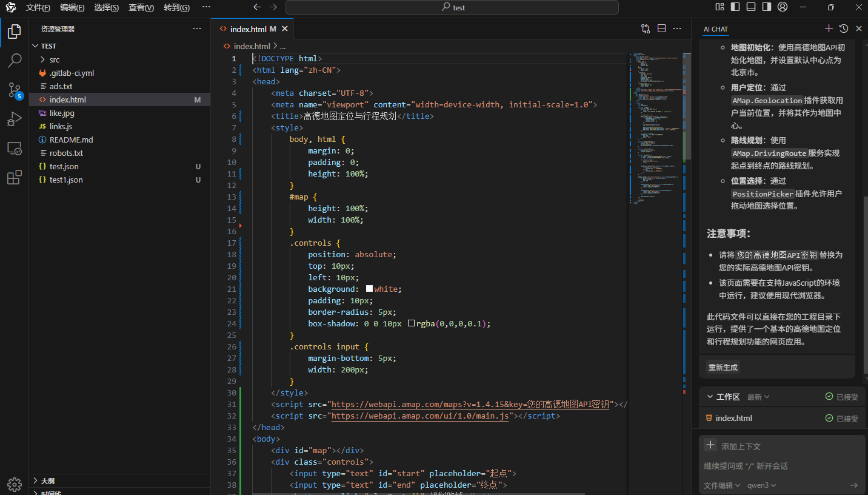Image resolution: width=868 pixels, height=495 pixels.
Task: Open the 文件编辑 mode dropdown
Action: [722, 485]
